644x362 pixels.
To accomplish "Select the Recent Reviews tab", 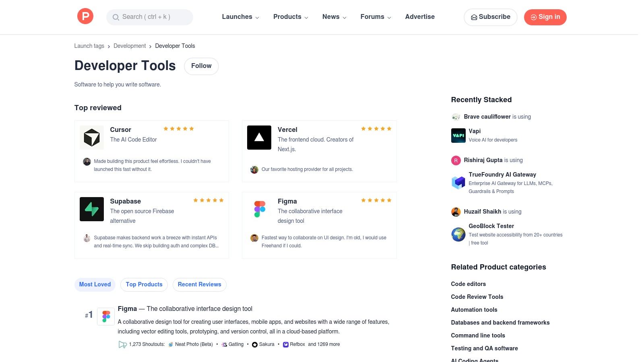I will 199,284.
